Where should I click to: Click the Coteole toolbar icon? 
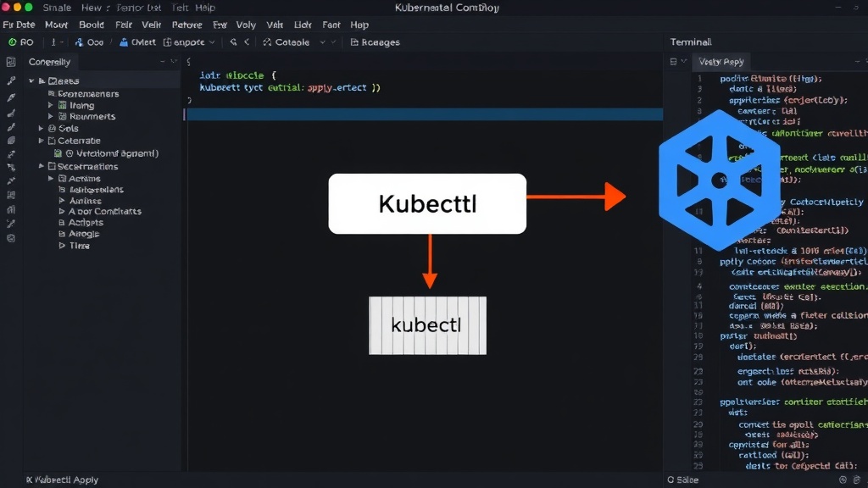267,42
